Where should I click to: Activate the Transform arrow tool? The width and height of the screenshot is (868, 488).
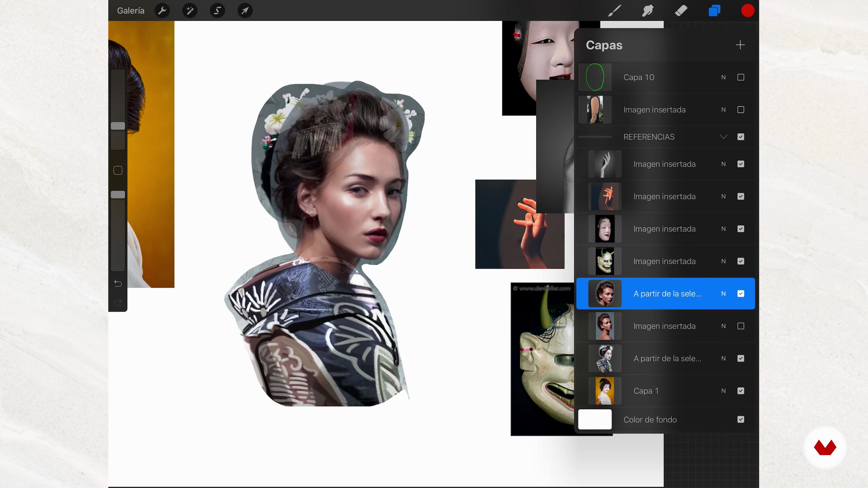[245, 11]
